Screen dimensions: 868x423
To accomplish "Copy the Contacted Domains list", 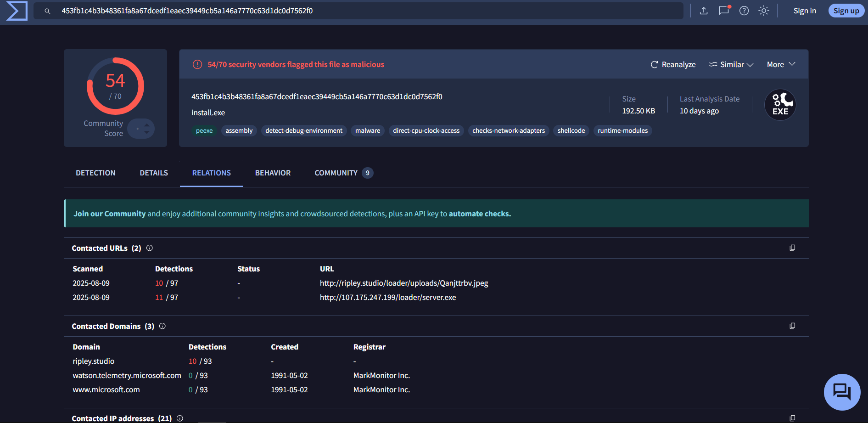I will (x=792, y=326).
